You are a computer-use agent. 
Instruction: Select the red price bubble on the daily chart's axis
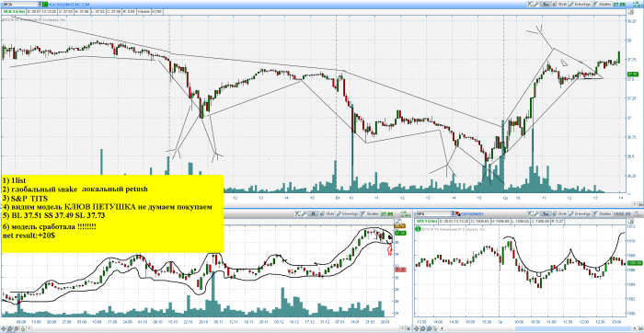coord(400,270)
